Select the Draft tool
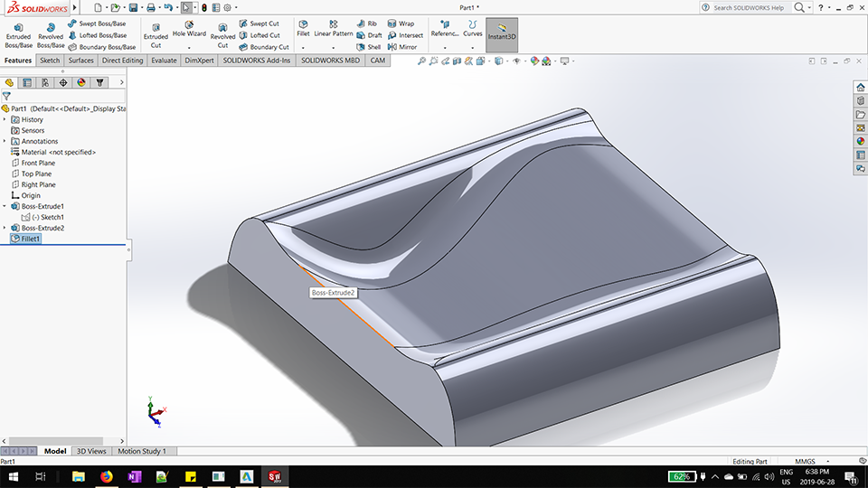 (369, 35)
